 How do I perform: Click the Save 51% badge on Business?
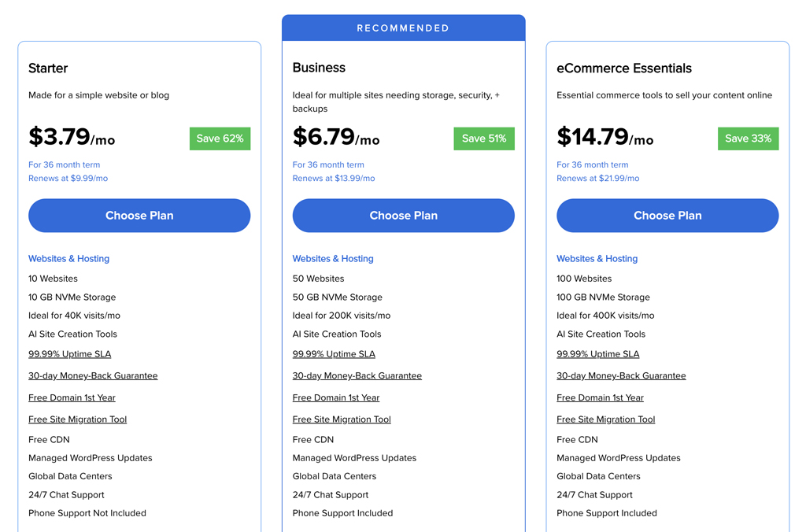pos(483,139)
